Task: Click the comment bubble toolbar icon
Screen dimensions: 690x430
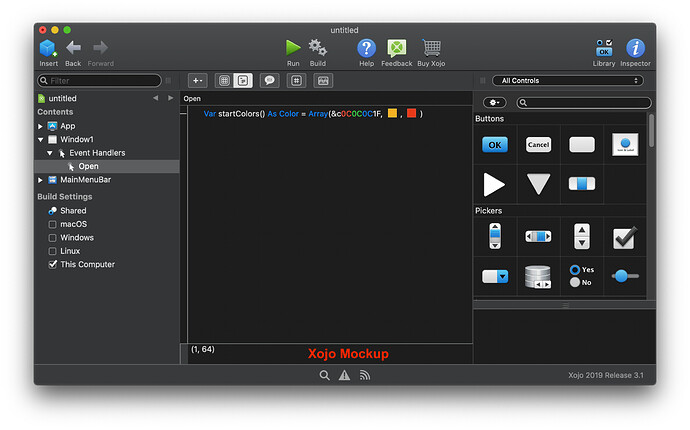Action: tap(269, 81)
